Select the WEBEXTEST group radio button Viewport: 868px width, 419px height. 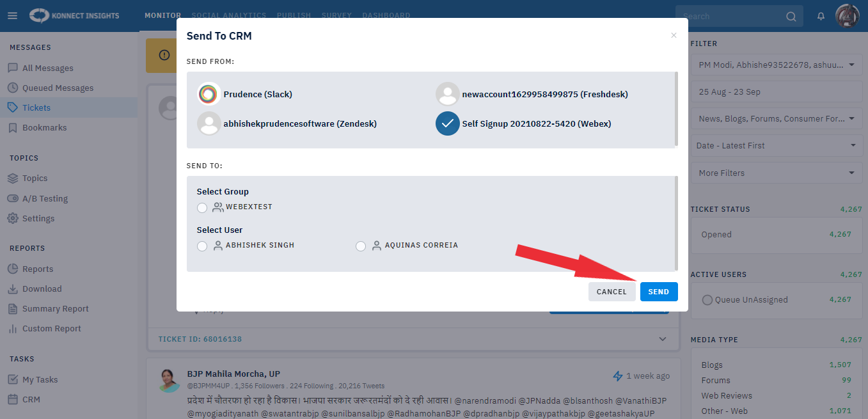click(x=202, y=207)
